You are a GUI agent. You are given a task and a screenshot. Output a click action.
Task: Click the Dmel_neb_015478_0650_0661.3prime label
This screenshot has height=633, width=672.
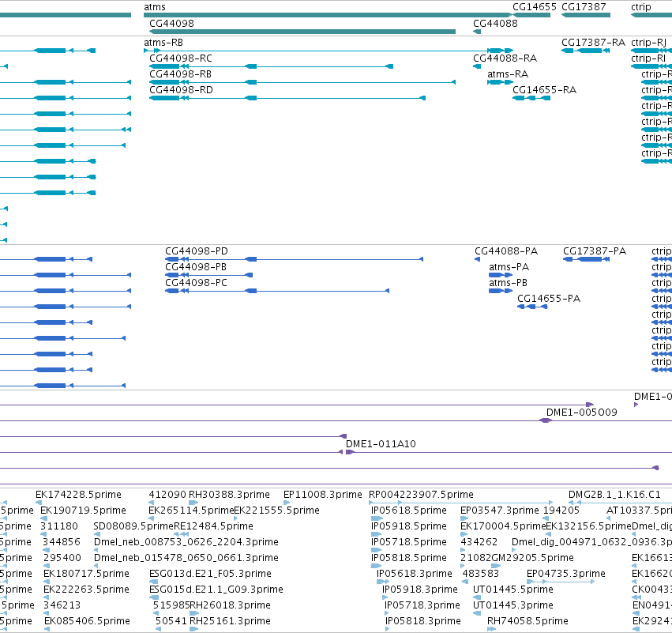(x=186, y=557)
